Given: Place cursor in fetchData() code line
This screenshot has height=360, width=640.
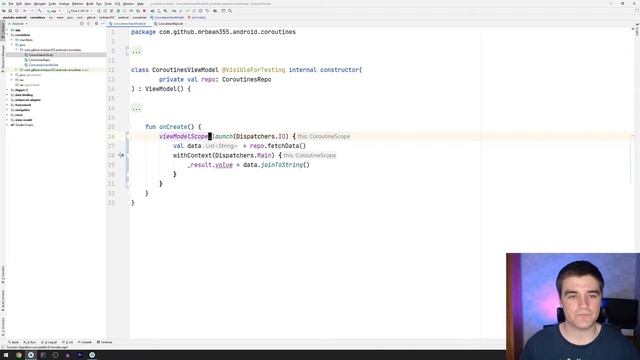Looking at the screenshot, I should point(239,146).
